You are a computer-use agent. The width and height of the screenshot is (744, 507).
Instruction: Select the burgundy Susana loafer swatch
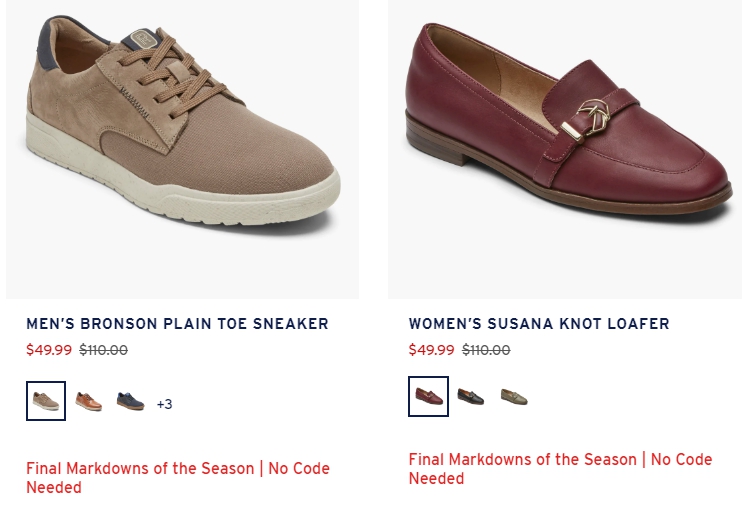[428, 396]
